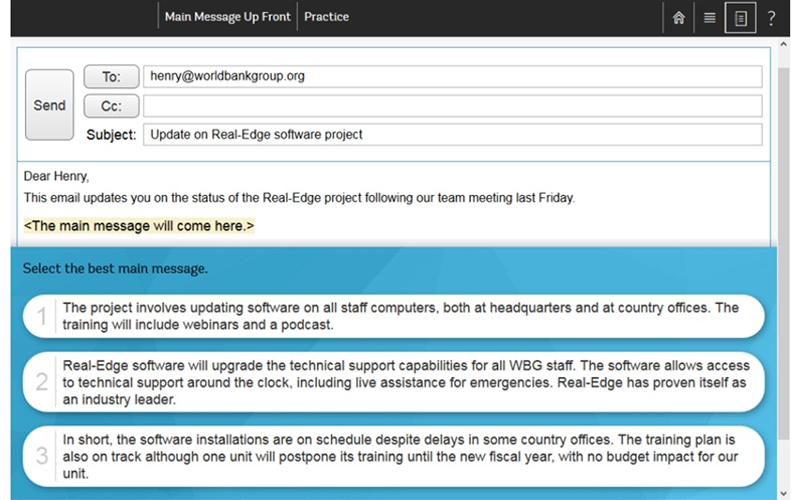Click the Cc: button
The image size is (800, 500).
111,106
